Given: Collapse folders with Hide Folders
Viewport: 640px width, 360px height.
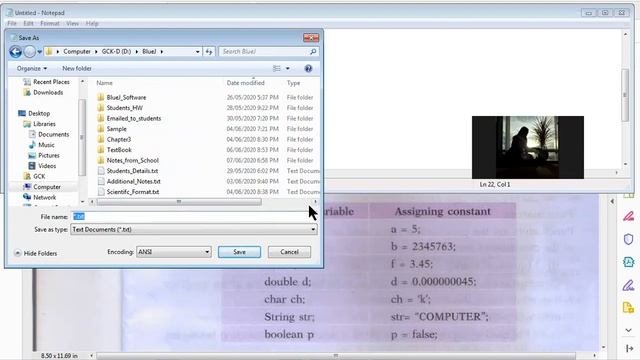Looking at the screenshot, I should 36,253.
